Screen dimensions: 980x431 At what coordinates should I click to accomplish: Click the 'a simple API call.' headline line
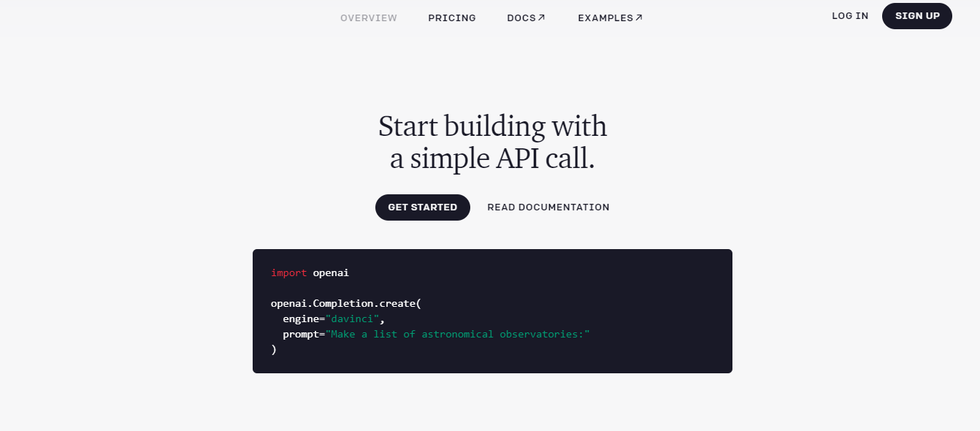coord(493,159)
